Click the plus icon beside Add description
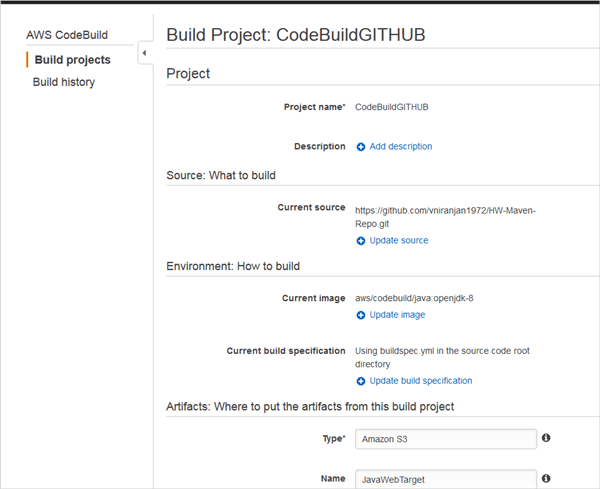Viewport: 600px width, 489px height. click(x=361, y=147)
